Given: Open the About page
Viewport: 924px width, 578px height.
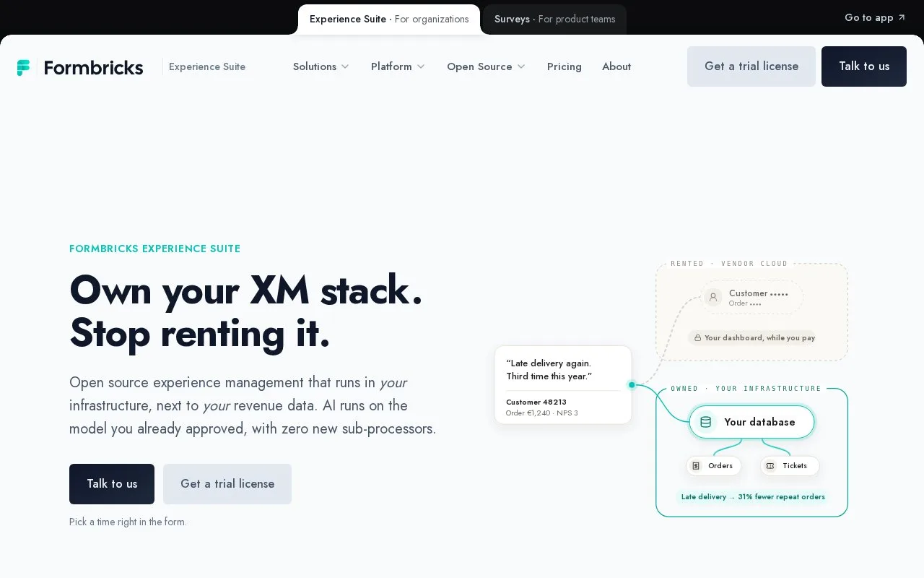Looking at the screenshot, I should click(616, 66).
